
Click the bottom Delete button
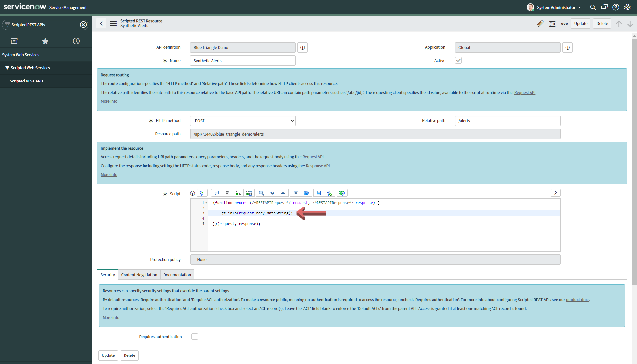click(x=129, y=355)
